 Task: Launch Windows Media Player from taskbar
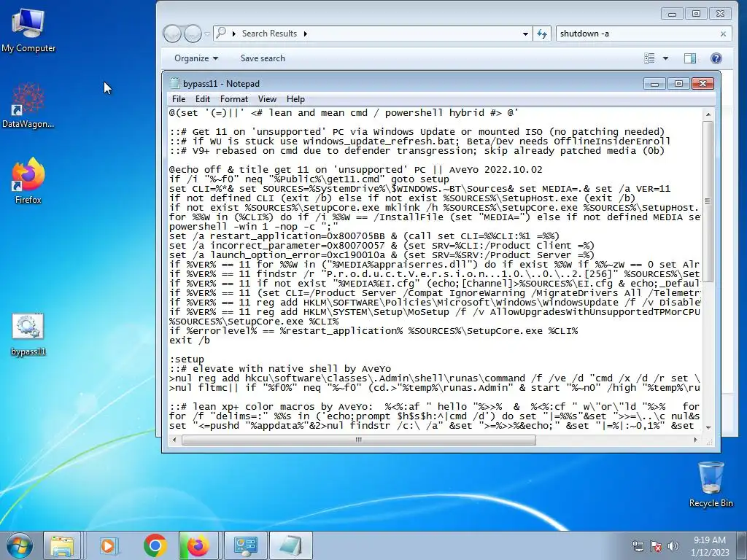[108, 545]
